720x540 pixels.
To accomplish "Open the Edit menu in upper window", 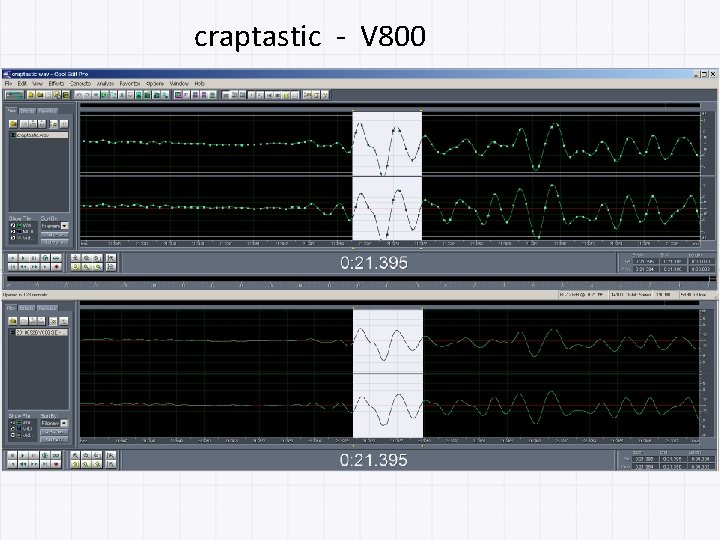I will point(22,84).
